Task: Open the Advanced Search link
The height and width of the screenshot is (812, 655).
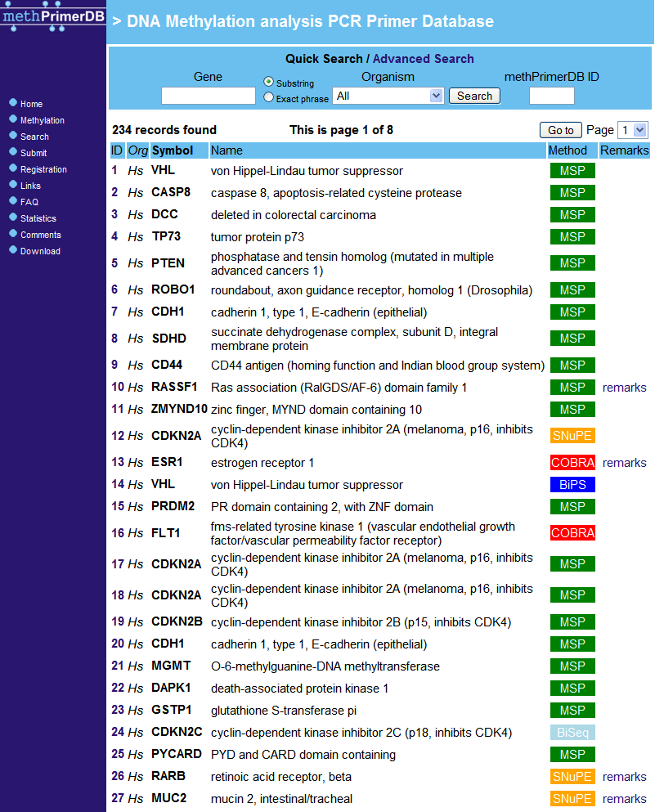Action: [423, 59]
